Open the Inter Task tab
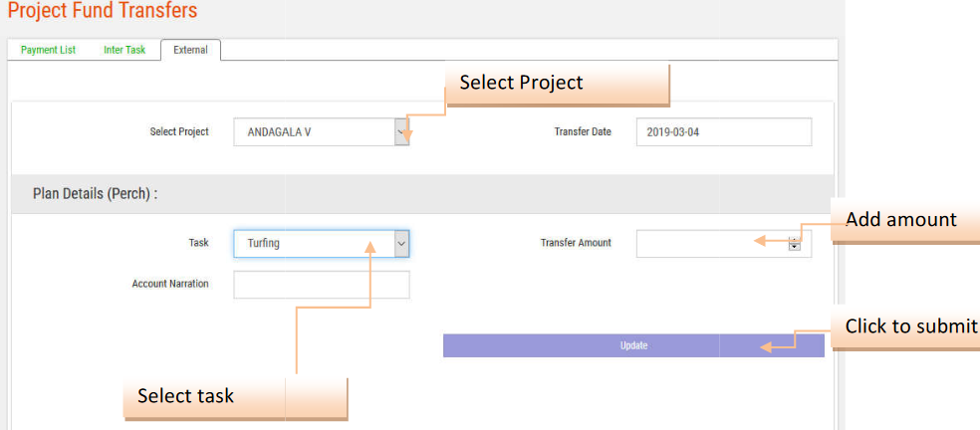This screenshot has width=980, height=430. (124, 50)
